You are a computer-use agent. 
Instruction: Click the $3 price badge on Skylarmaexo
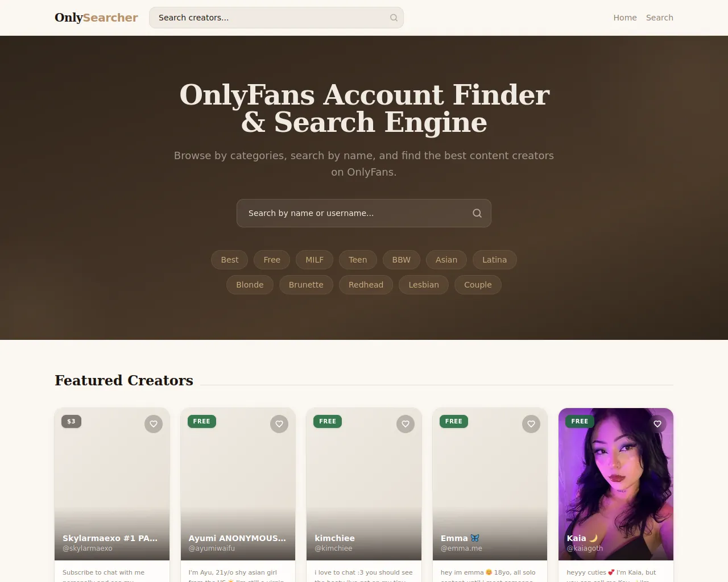point(72,421)
